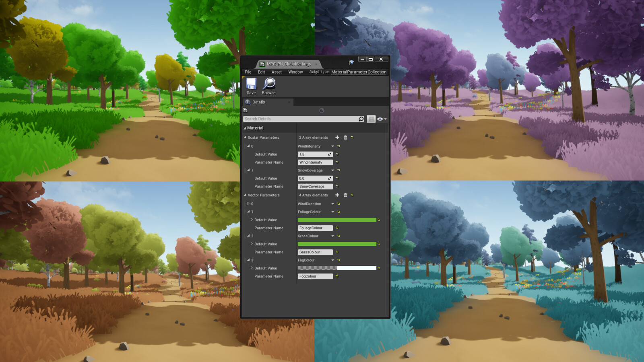Reset FoliageColour Default Value colour
Image resolution: width=644 pixels, height=362 pixels.
(379, 220)
